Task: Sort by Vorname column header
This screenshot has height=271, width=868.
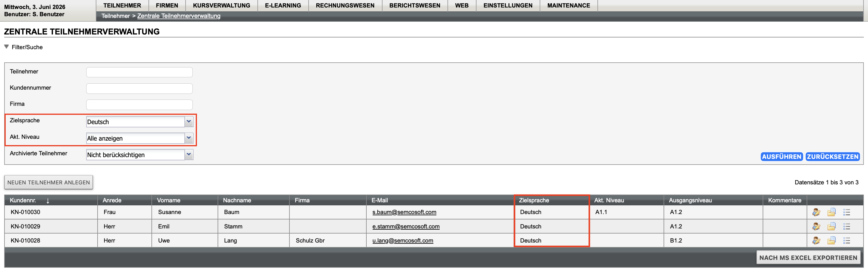Action: point(169,201)
